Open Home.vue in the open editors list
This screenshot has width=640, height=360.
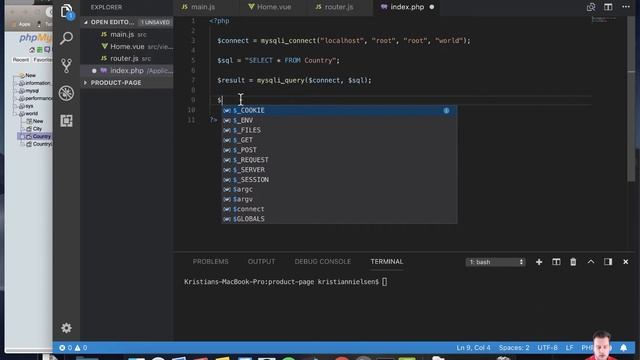click(127, 47)
